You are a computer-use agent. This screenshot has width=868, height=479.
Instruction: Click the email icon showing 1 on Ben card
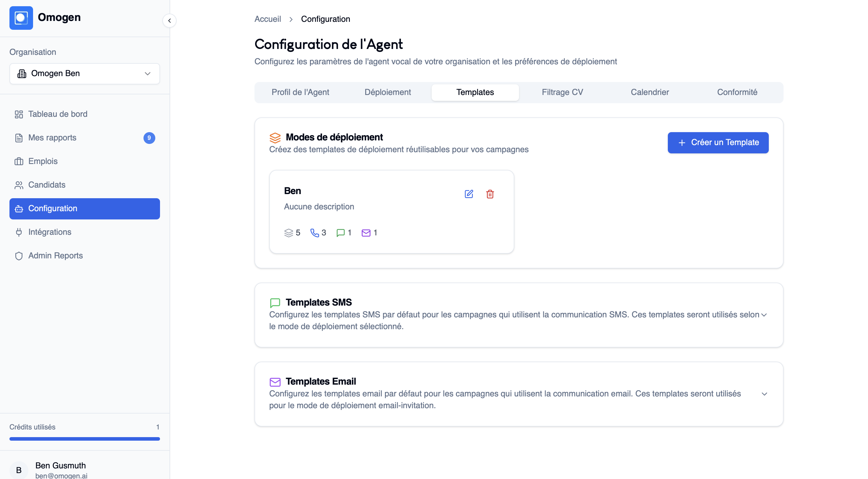click(366, 233)
